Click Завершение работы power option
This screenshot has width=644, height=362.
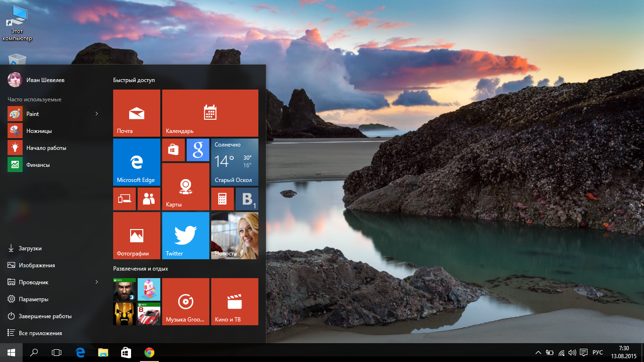(x=45, y=316)
